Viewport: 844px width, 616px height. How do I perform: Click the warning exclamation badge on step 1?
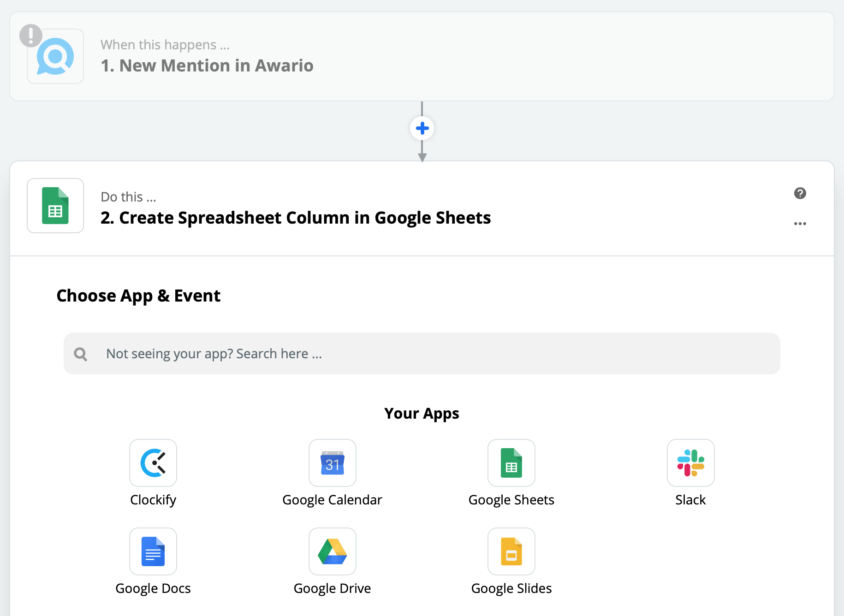(31, 36)
